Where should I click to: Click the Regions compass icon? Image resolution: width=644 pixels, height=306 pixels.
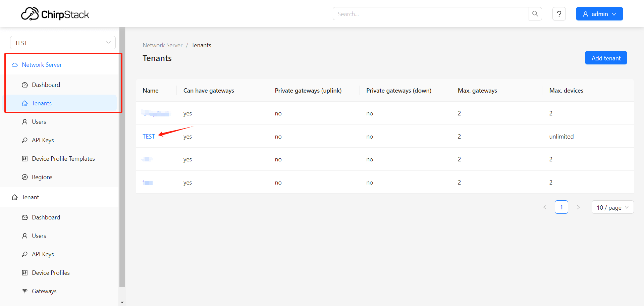[x=25, y=177]
